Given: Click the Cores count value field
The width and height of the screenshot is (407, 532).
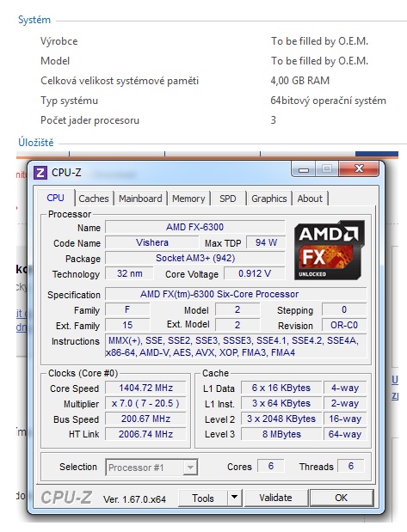Looking at the screenshot, I should pyautogui.click(x=271, y=466).
